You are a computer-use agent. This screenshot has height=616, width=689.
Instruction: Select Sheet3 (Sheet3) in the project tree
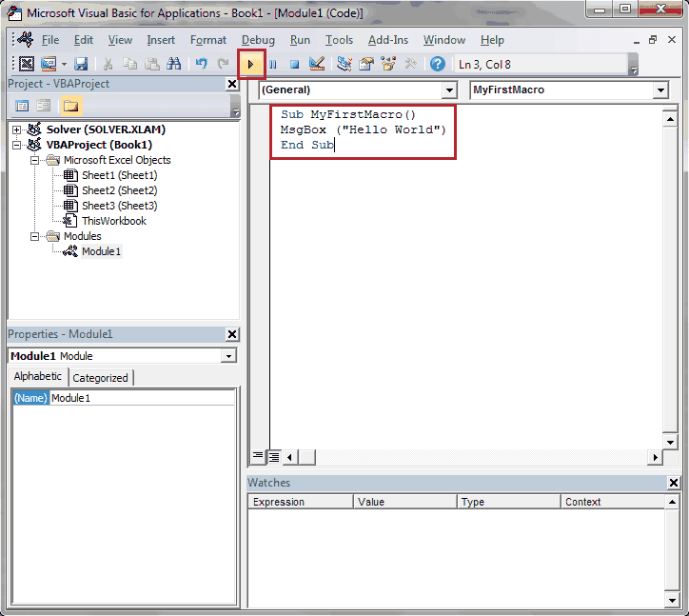pyautogui.click(x=120, y=206)
